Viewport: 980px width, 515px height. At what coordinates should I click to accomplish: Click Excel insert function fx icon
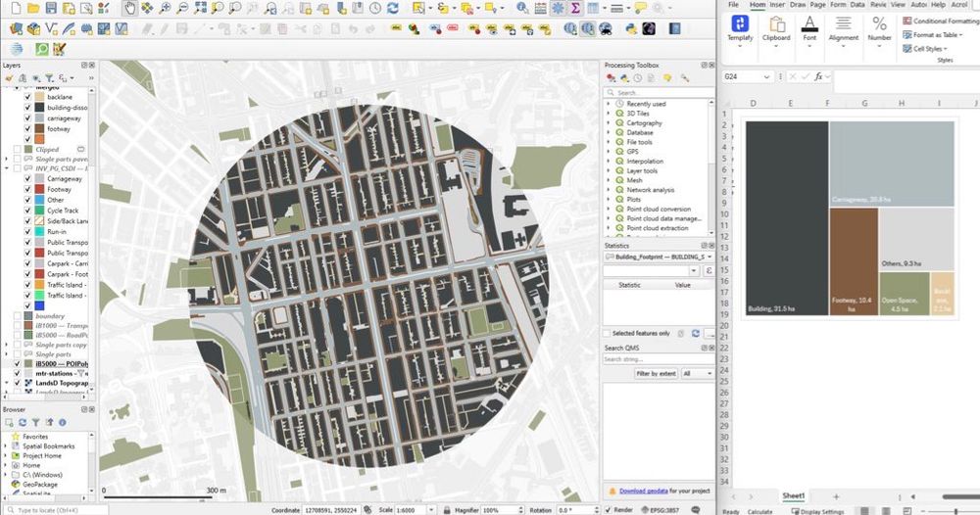(818, 76)
